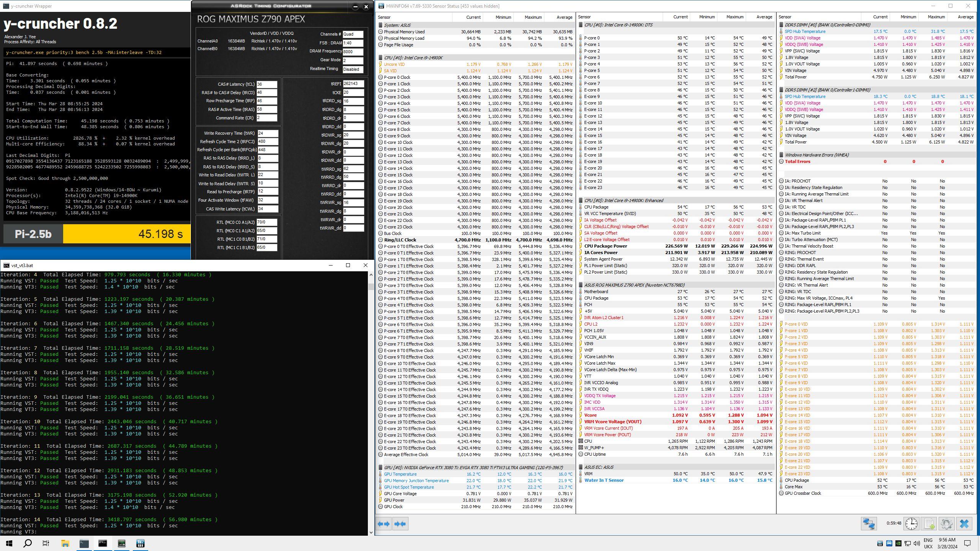980x551 pixels.
Task: Switch to y-cruncher Wrapper taskbar button
Action: (x=84, y=543)
